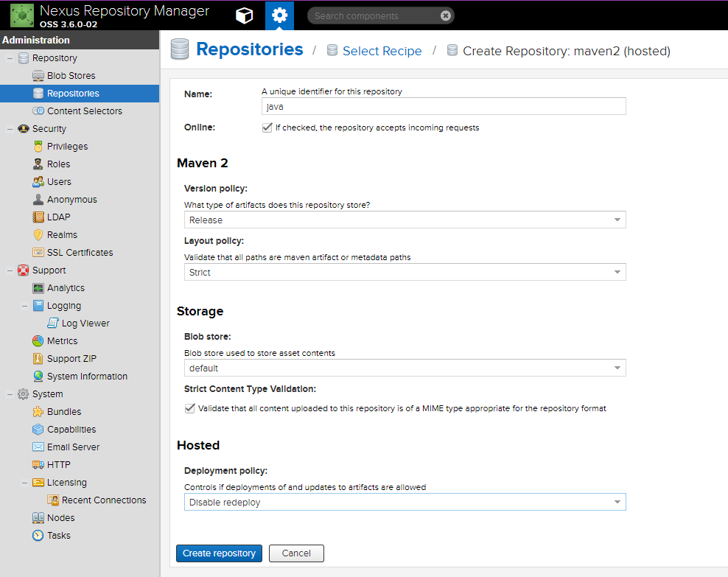Click the Security hat icon
Viewport: 728px width, 577px height.
point(24,128)
